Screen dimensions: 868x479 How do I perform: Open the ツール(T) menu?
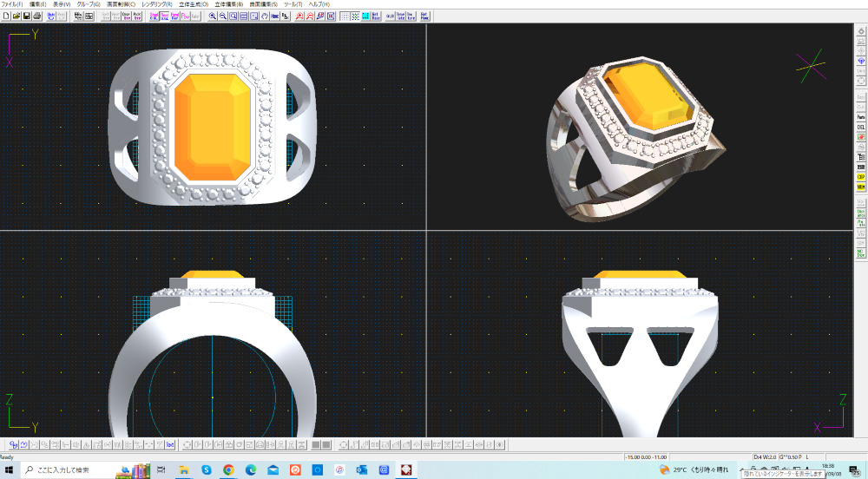pyautogui.click(x=293, y=4)
